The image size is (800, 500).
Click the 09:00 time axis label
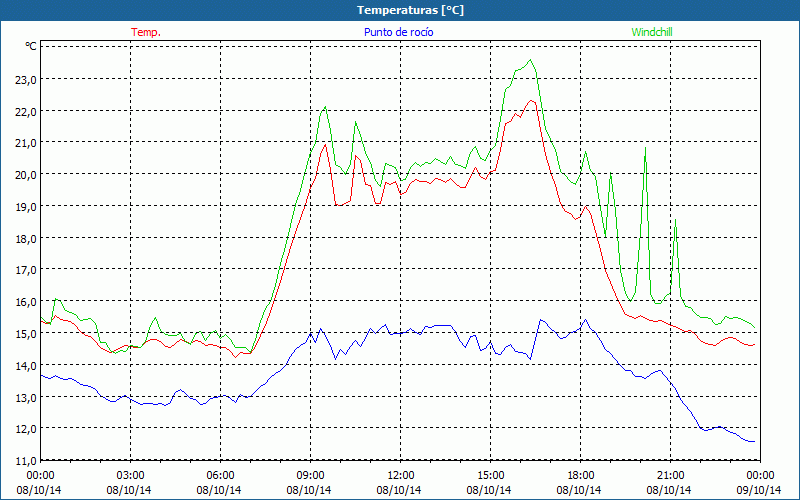(x=310, y=476)
